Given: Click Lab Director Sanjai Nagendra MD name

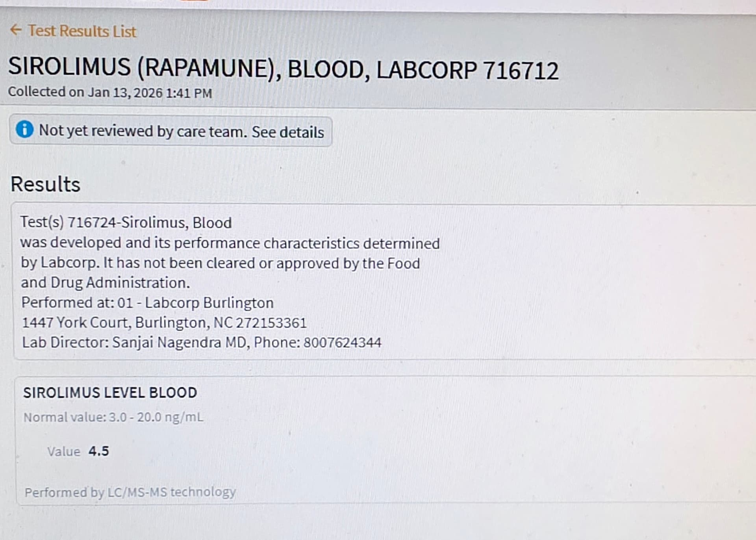Looking at the screenshot, I should (179, 343).
